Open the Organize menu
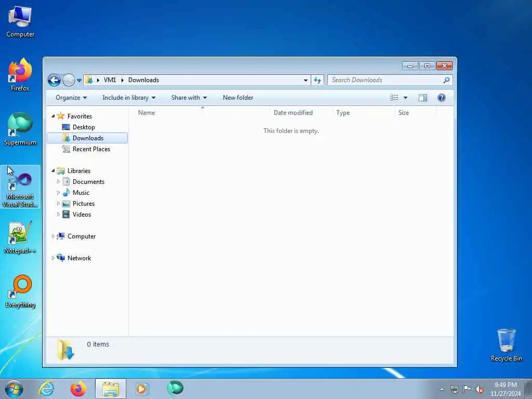532x399 pixels. [x=71, y=98]
